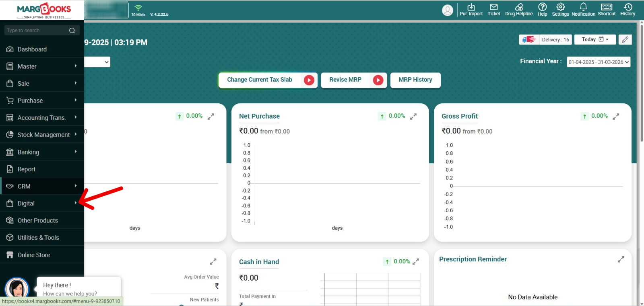Play the Change Current Tax Slab video

coord(309,80)
